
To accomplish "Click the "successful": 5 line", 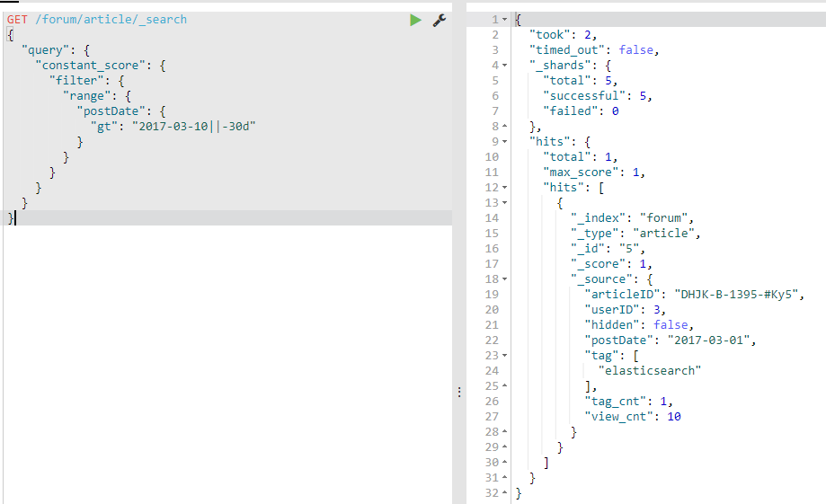I will tap(598, 96).
